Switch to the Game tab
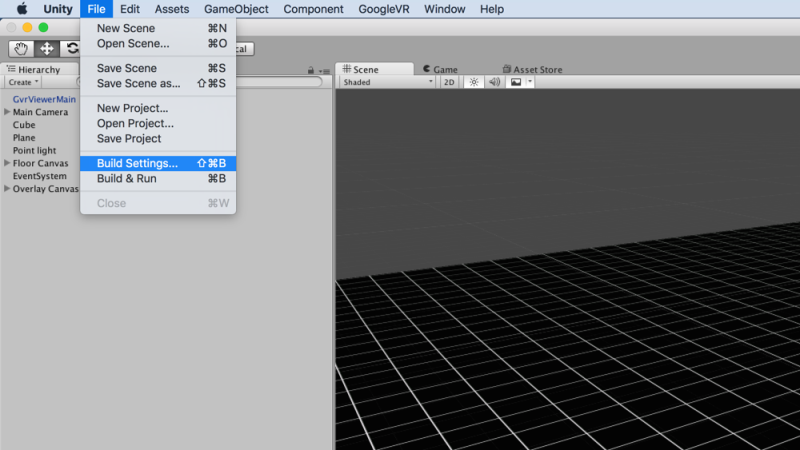 tap(440, 70)
